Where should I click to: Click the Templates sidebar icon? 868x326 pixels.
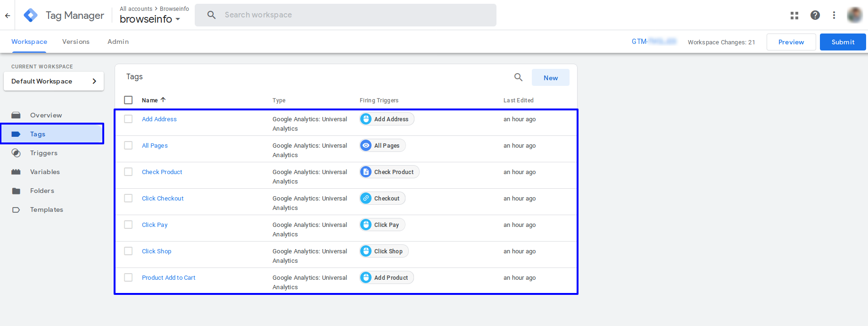pyautogui.click(x=16, y=209)
